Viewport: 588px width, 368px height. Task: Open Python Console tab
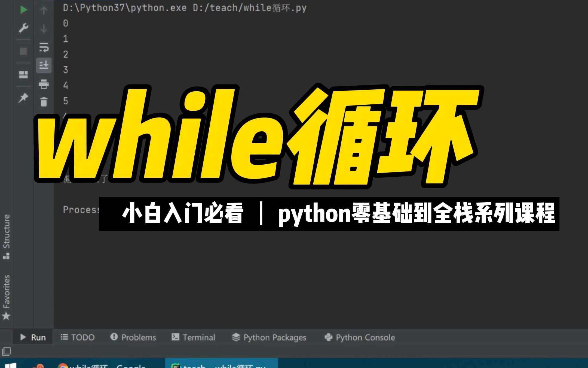[360, 337]
